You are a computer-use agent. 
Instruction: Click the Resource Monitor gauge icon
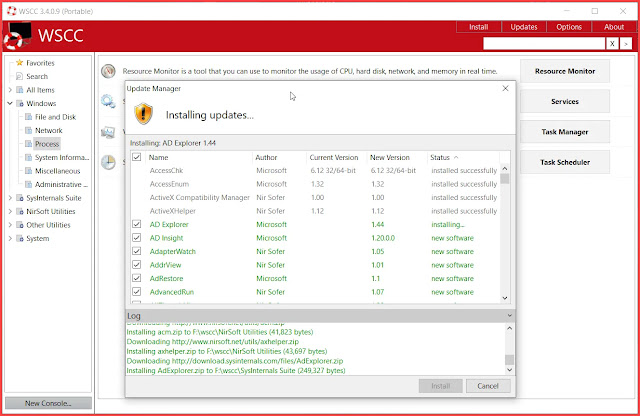pyautogui.click(x=108, y=71)
